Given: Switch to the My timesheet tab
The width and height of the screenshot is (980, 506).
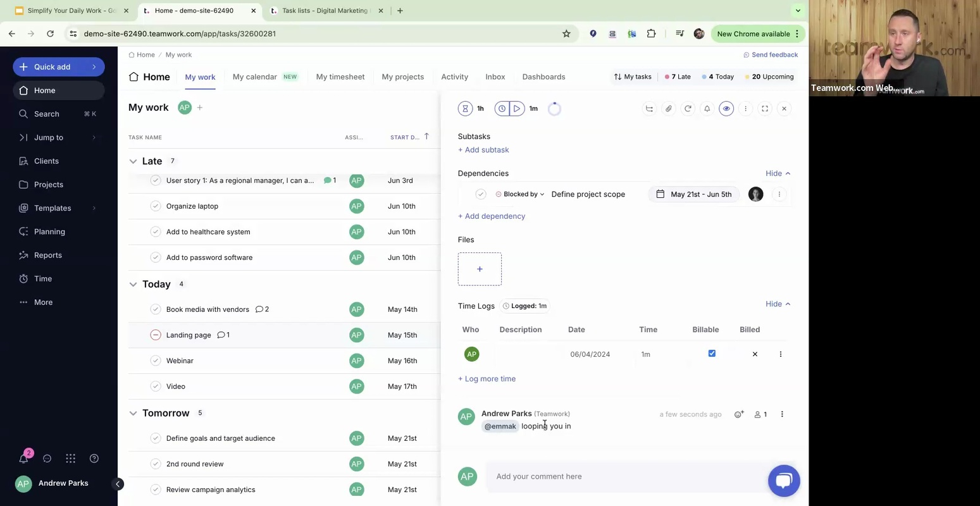Looking at the screenshot, I should pos(340,77).
